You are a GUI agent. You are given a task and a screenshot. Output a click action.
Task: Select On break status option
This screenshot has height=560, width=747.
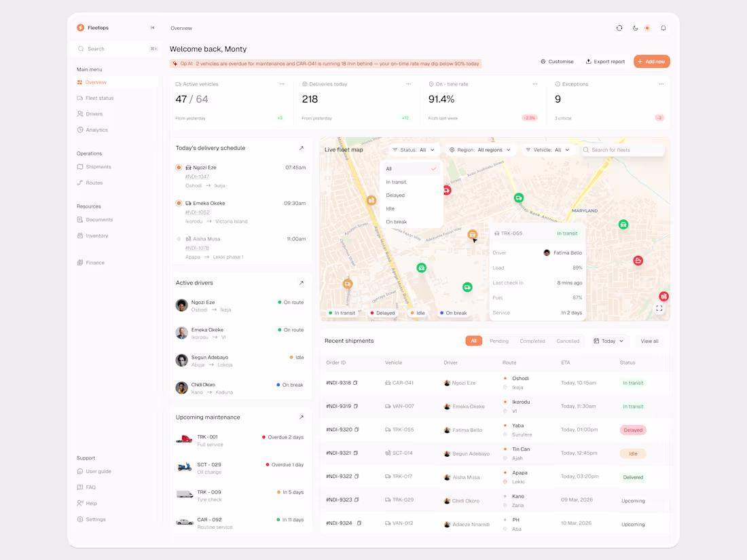coord(412,222)
